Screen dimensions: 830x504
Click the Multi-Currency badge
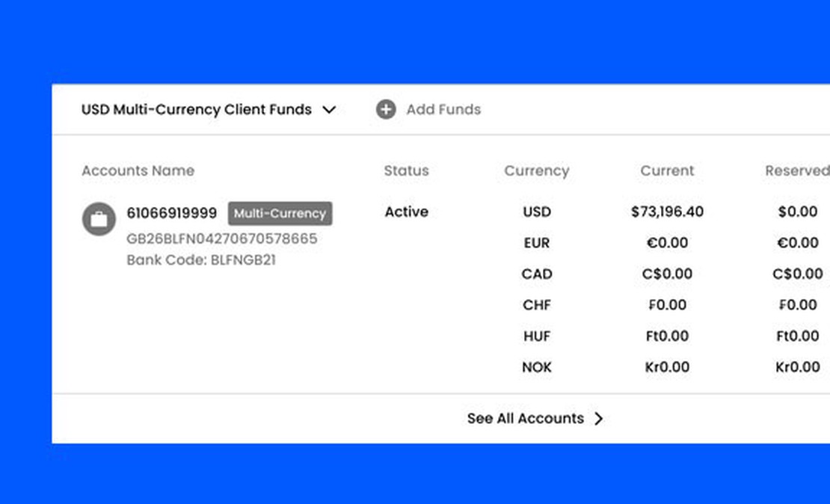point(280,213)
